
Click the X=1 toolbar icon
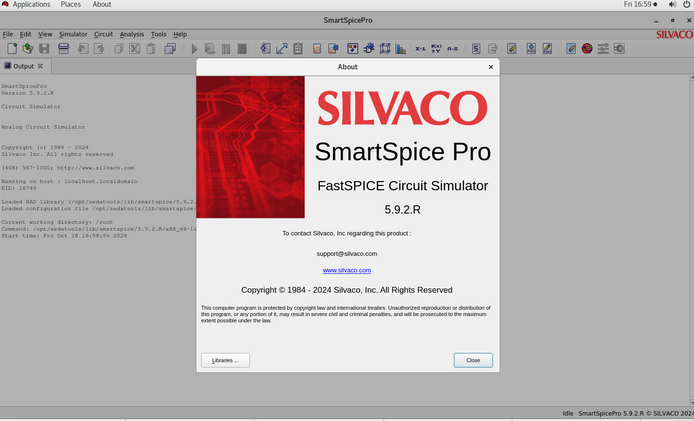420,49
